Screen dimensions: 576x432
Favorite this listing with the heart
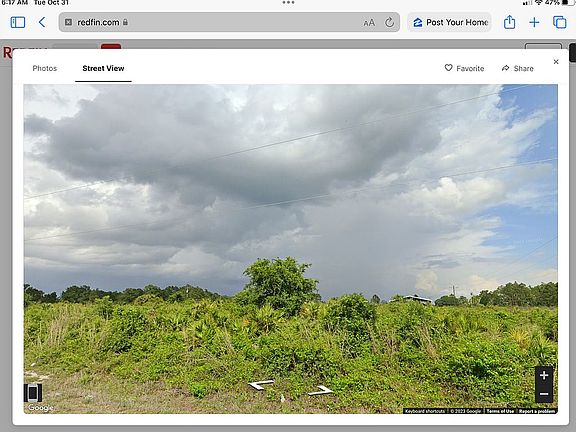tap(464, 68)
